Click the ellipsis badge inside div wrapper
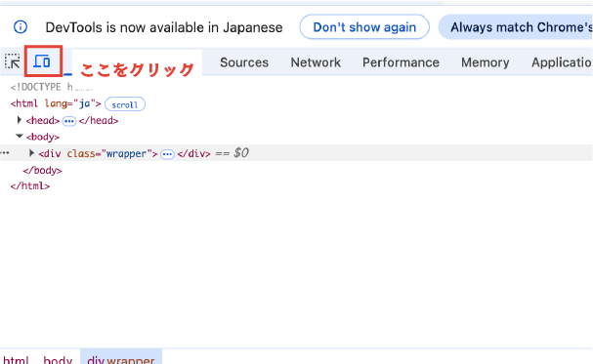Screen dimensions: 593x364 (x=167, y=154)
